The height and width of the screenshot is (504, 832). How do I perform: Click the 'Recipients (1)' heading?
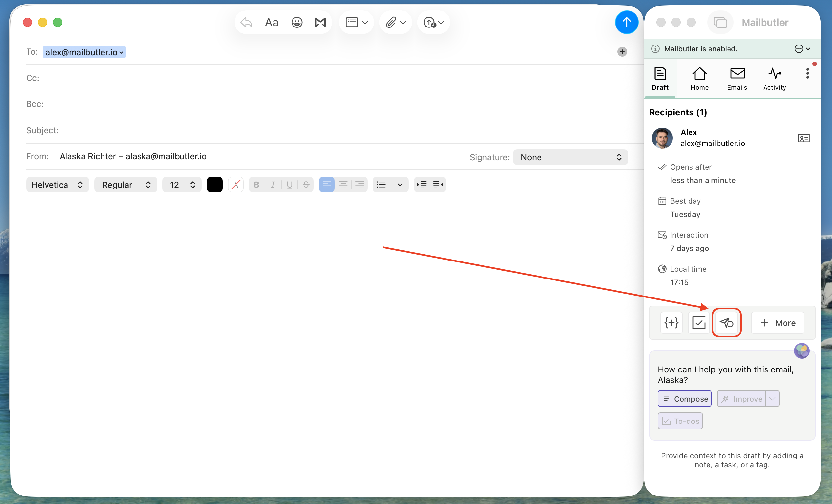coord(678,112)
